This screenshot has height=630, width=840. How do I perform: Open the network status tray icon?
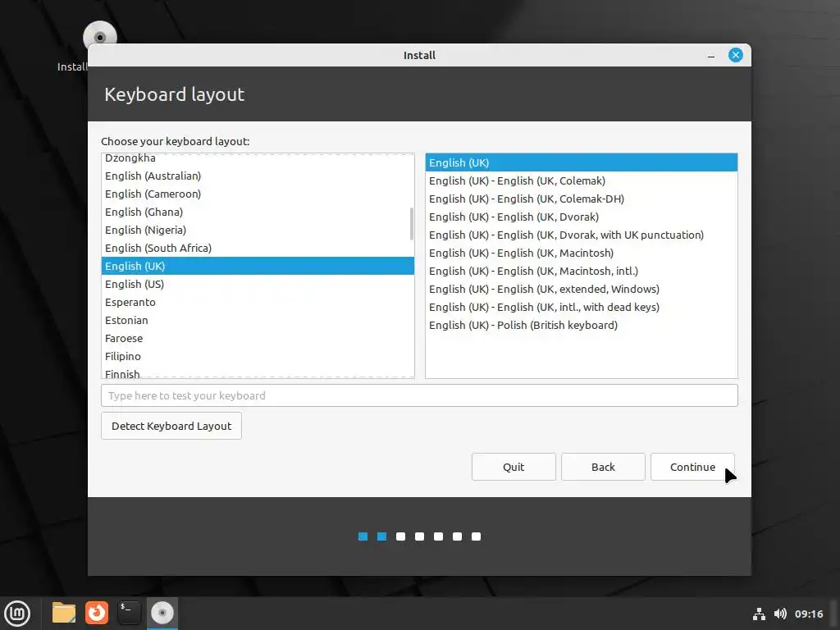pos(759,614)
